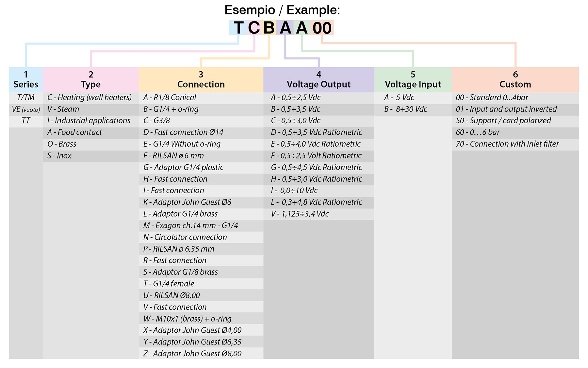The image size is (588, 368).
Task: Click '01 - Input and output inverted' row
Action: click(x=506, y=109)
